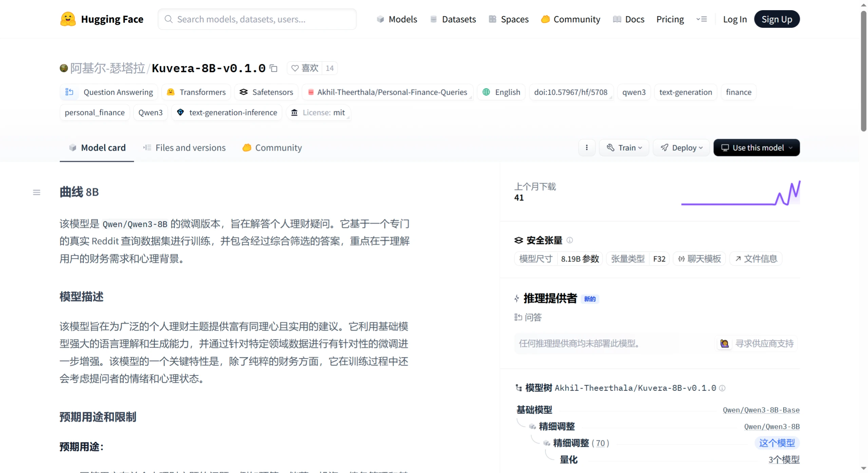Click the Kuvera-8B-v0.1.0 model title
This screenshot has width=868, height=473.
(x=208, y=68)
